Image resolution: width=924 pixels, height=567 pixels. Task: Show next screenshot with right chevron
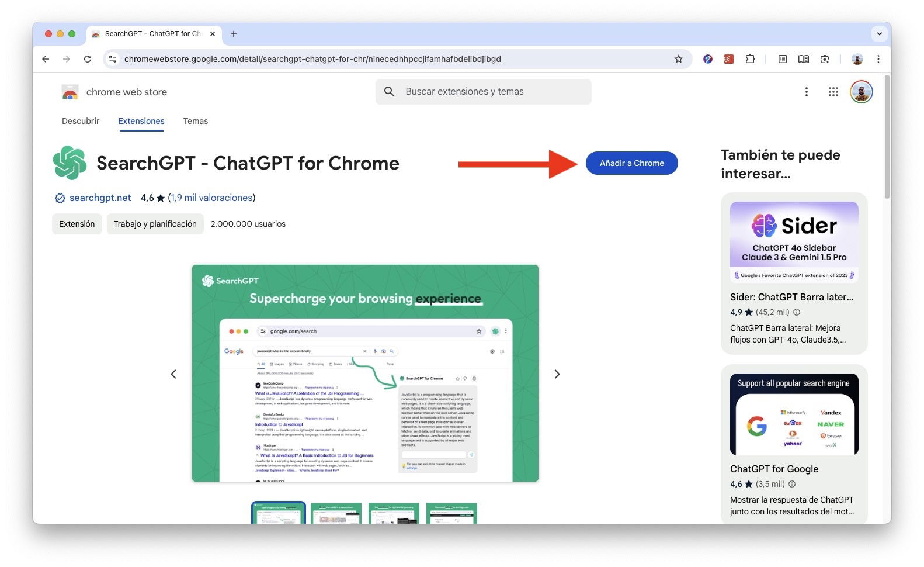click(557, 374)
